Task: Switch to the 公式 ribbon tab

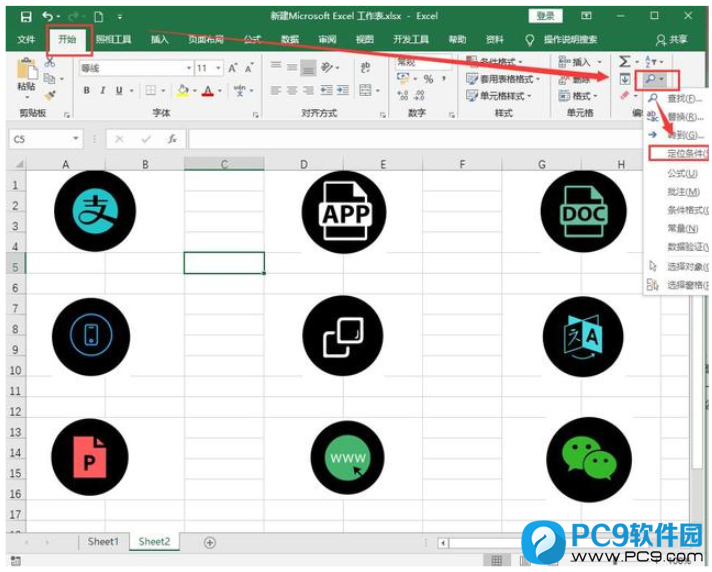Action: tap(252, 39)
